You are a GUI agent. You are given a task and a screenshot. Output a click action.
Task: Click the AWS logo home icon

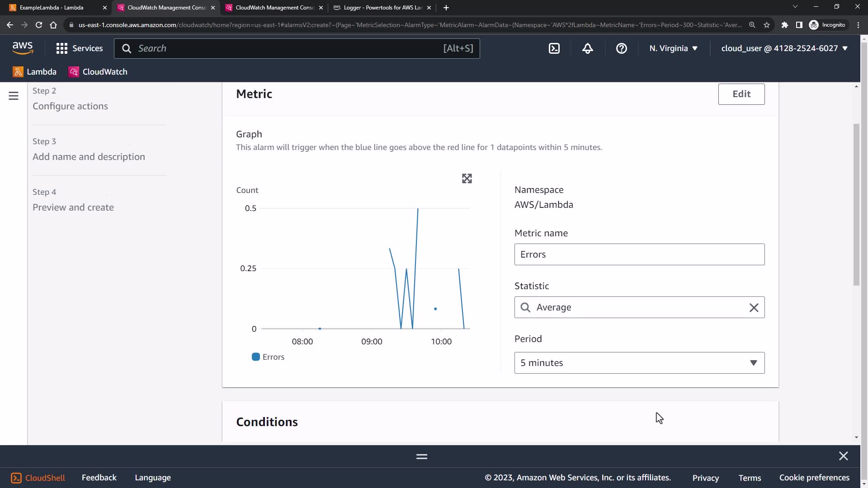pyautogui.click(x=23, y=48)
